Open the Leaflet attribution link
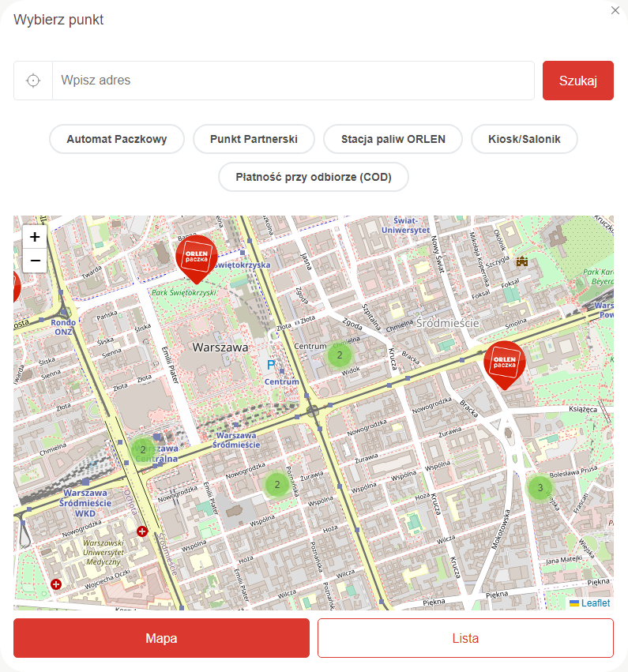The image size is (628, 672). [x=595, y=603]
